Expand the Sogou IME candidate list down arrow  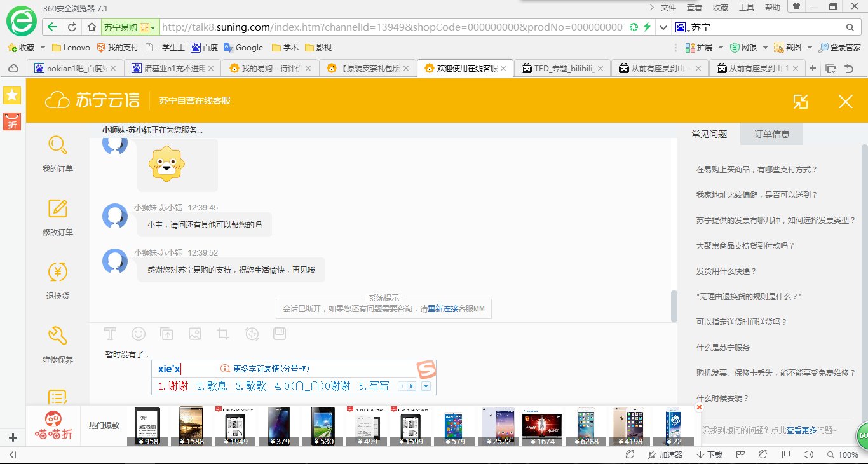coord(426,386)
